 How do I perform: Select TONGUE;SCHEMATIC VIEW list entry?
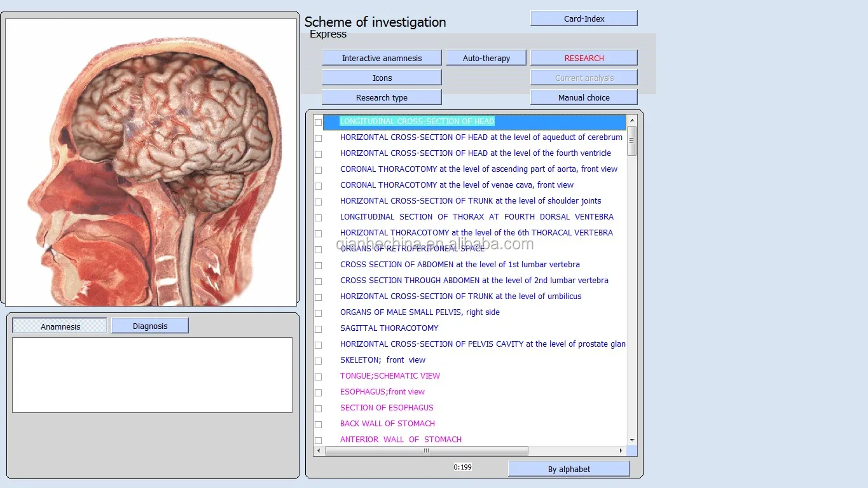tap(390, 376)
